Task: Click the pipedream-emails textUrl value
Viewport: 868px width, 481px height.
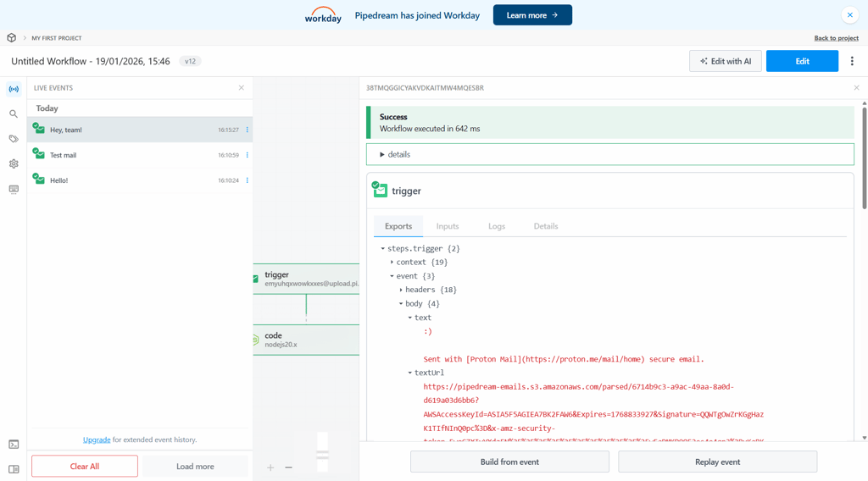Action: pyautogui.click(x=593, y=414)
